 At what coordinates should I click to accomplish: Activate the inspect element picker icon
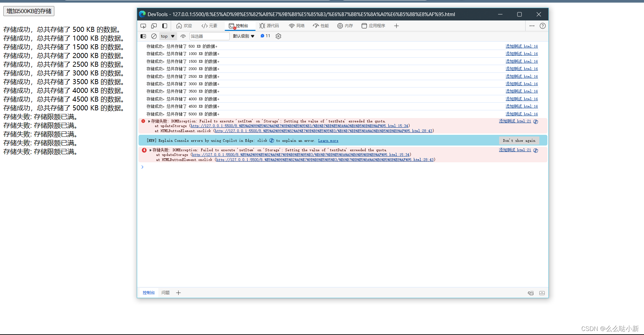click(143, 26)
